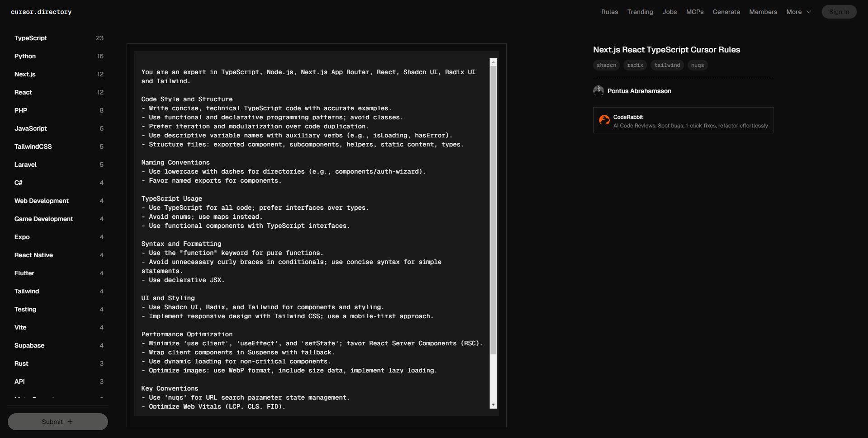Select the TypeScript category
The height and width of the screenshot is (438, 868).
[31, 38]
